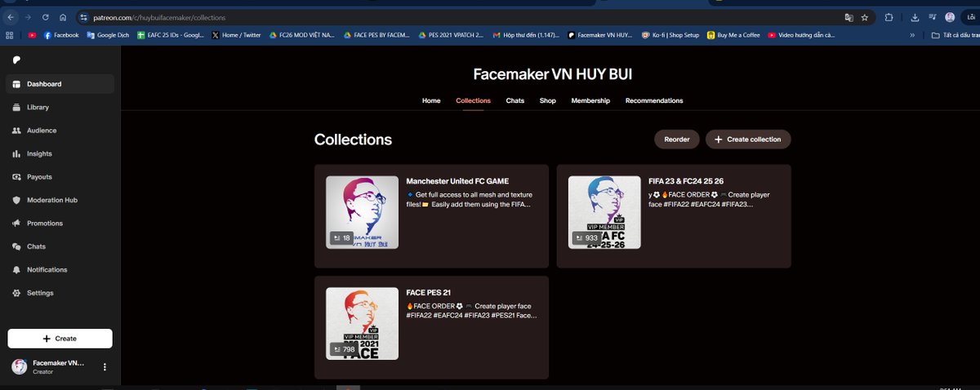Click the YouTube icon bookmark

coord(32,35)
